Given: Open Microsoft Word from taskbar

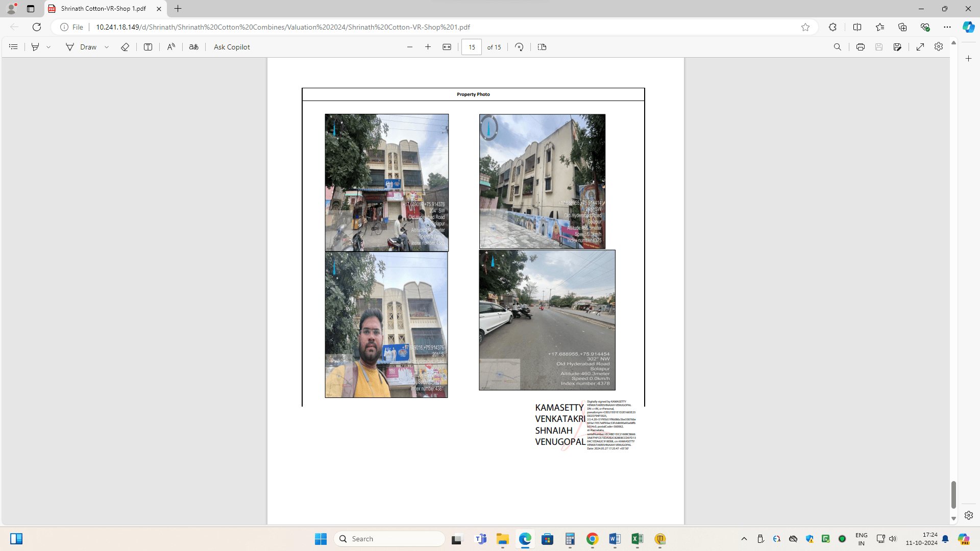Looking at the screenshot, I should (x=615, y=539).
